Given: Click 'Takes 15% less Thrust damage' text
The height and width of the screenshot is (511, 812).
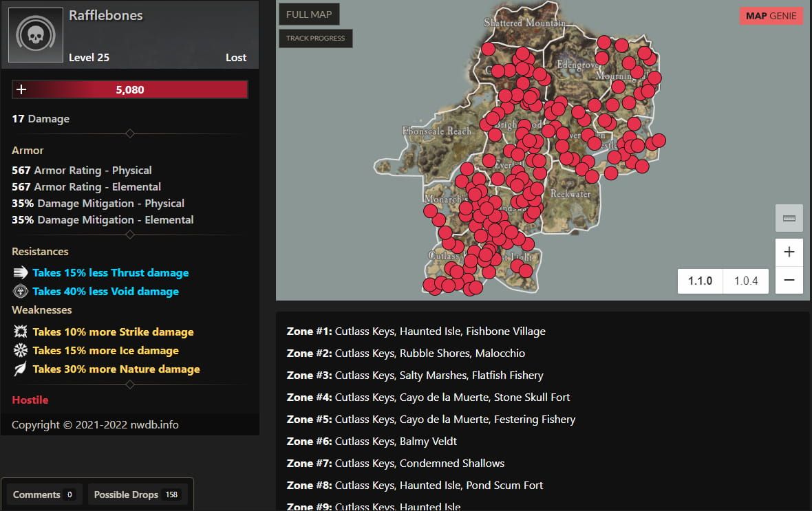Looking at the screenshot, I should pos(111,273).
